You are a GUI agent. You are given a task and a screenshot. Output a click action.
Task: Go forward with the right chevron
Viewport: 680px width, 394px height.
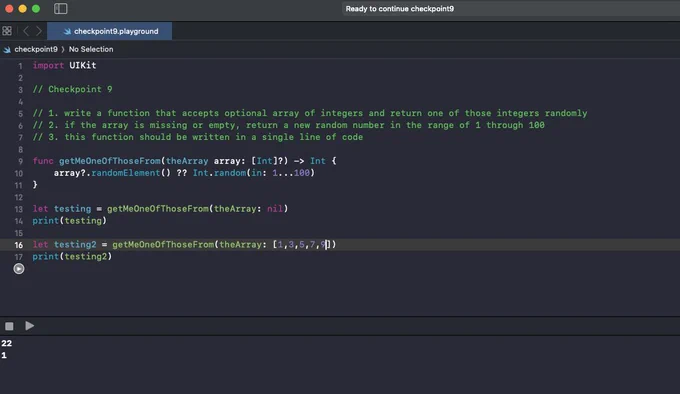[39, 31]
